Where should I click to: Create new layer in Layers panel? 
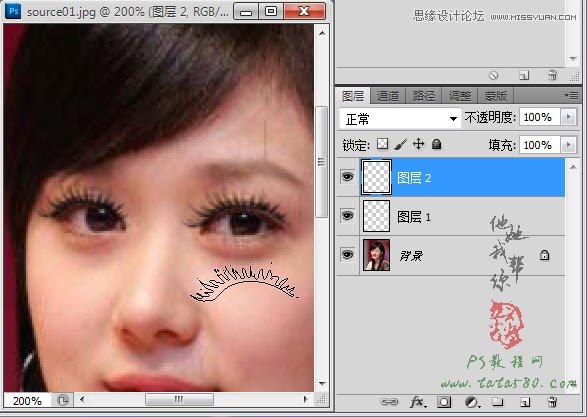click(x=524, y=402)
